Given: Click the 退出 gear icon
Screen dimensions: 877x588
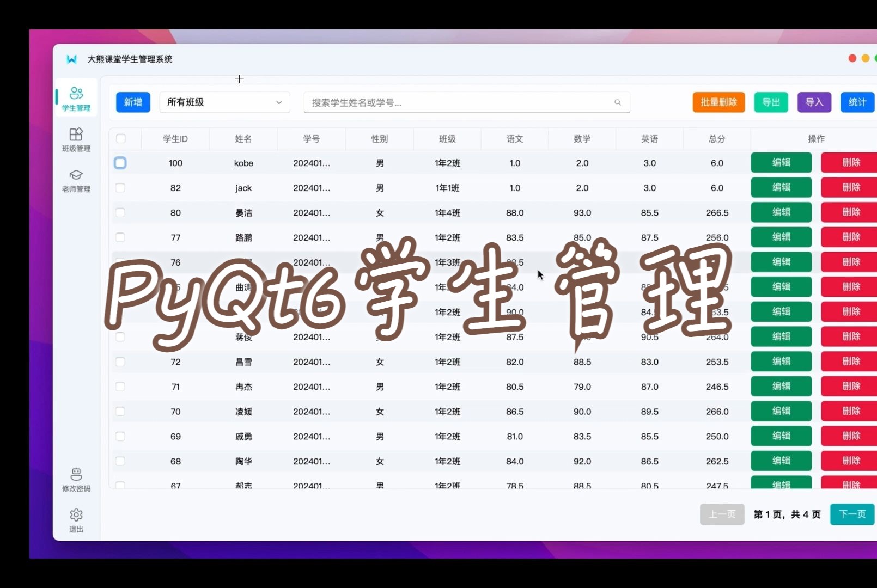Looking at the screenshot, I should tap(76, 514).
